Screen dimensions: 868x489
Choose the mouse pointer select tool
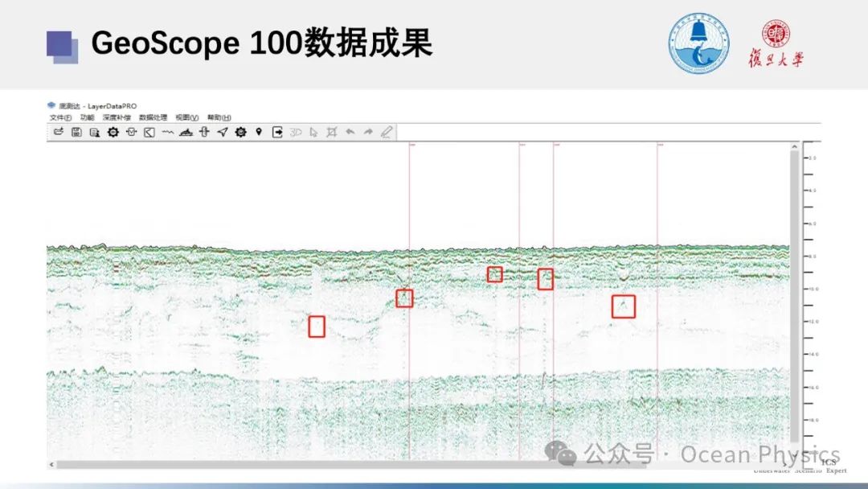pos(313,133)
